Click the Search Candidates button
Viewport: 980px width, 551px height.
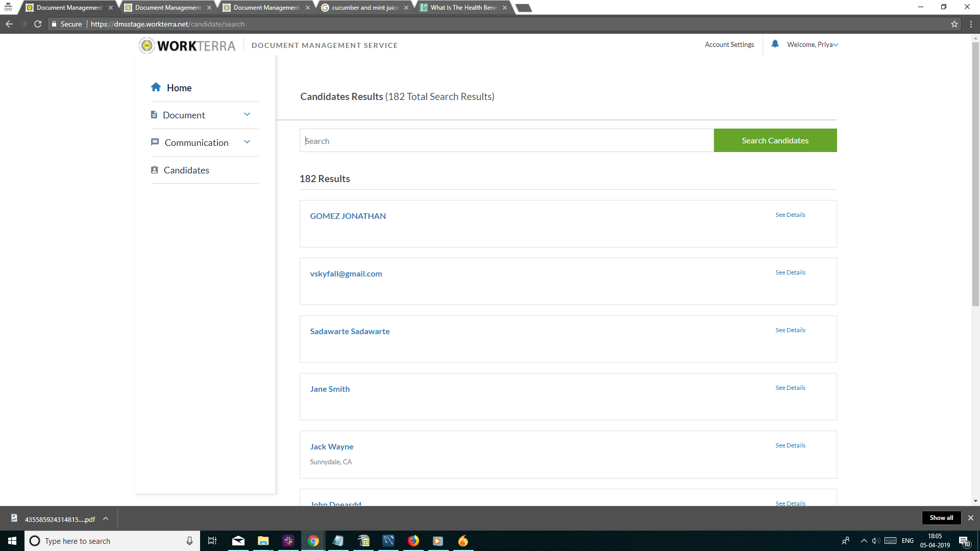[775, 140]
